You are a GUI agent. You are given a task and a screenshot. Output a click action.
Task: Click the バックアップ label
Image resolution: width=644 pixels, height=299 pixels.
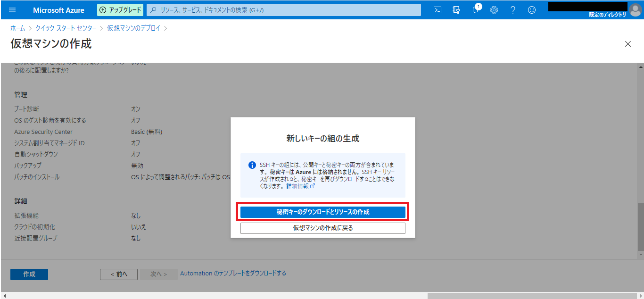tap(28, 166)
